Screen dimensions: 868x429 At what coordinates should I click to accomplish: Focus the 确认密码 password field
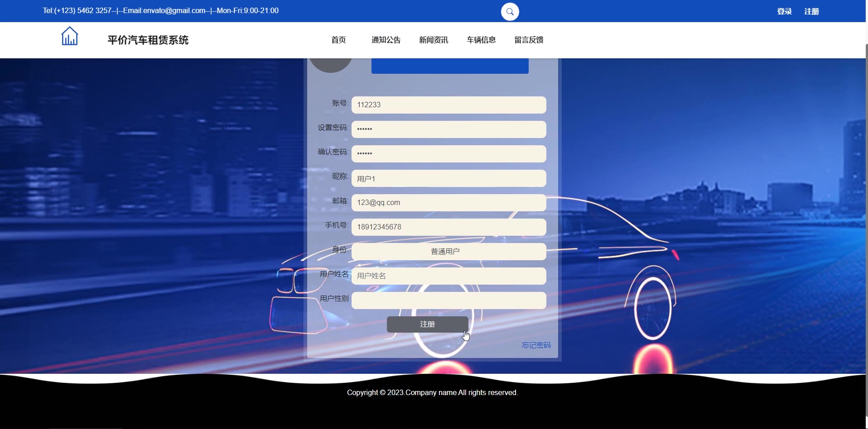(x=449, y=154)
